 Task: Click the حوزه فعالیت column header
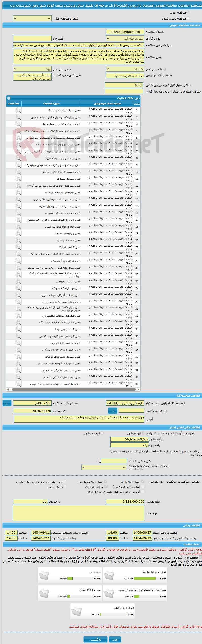[x=51, y=103]
